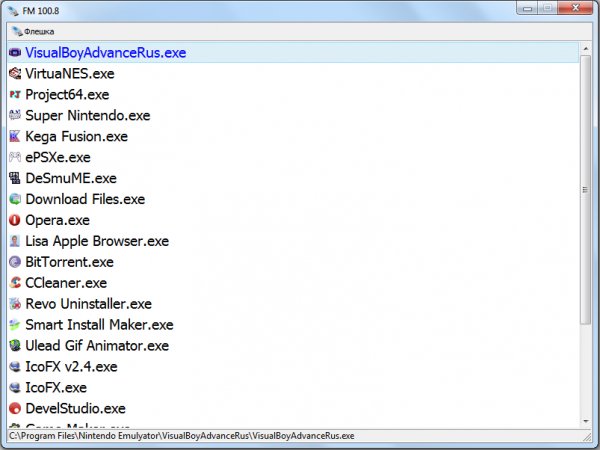This screenshot has width=600, height=450.
Task: Click the IcoFX v2.4.exe icon
Action: point(15,367)
